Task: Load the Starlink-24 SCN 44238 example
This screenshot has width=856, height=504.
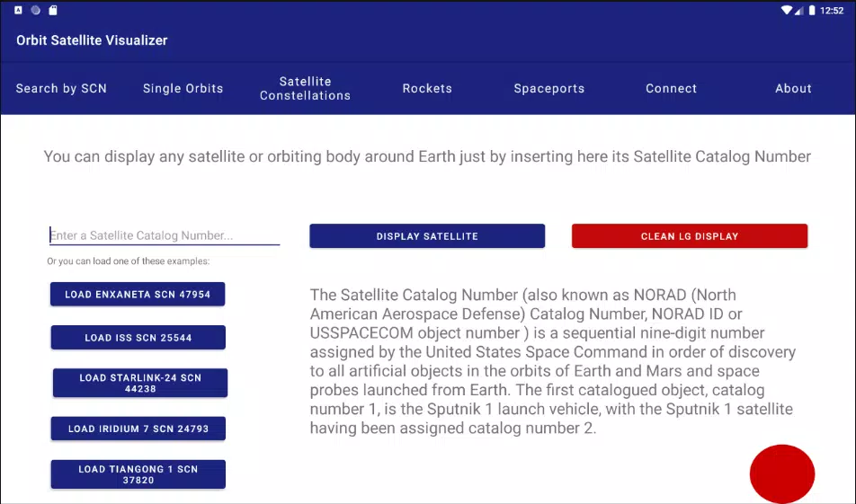Action: coord(140,383)
